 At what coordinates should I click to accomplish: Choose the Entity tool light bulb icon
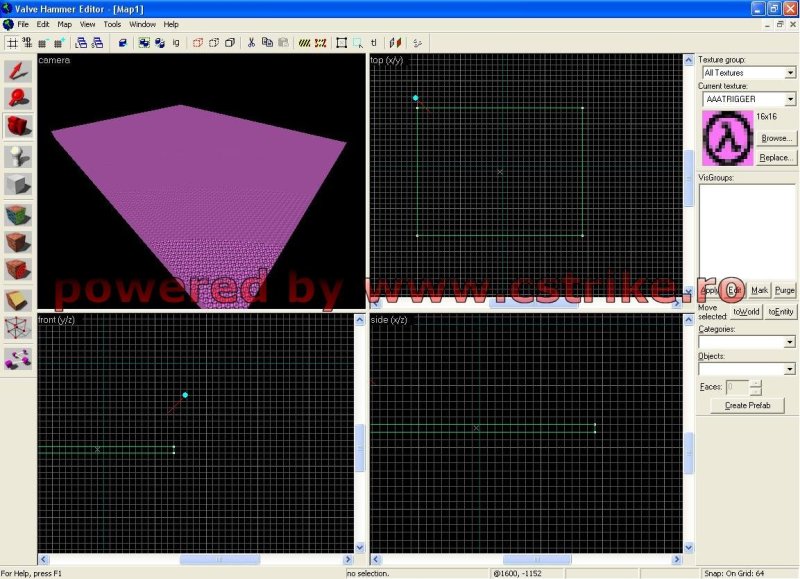(19, 156)
